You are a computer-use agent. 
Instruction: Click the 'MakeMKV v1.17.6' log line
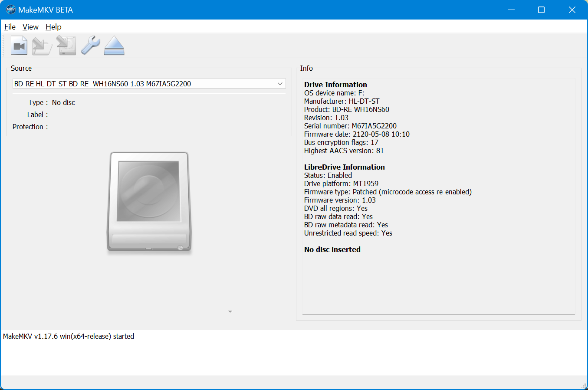coord(69,336)
